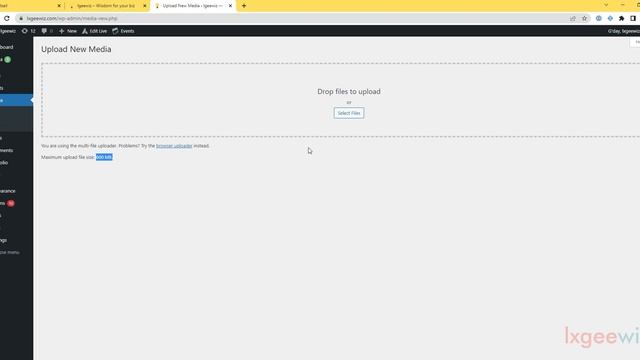Select the Upload New Media tab
This screenshot has height=360, width=640.
(x=193, y=6)
